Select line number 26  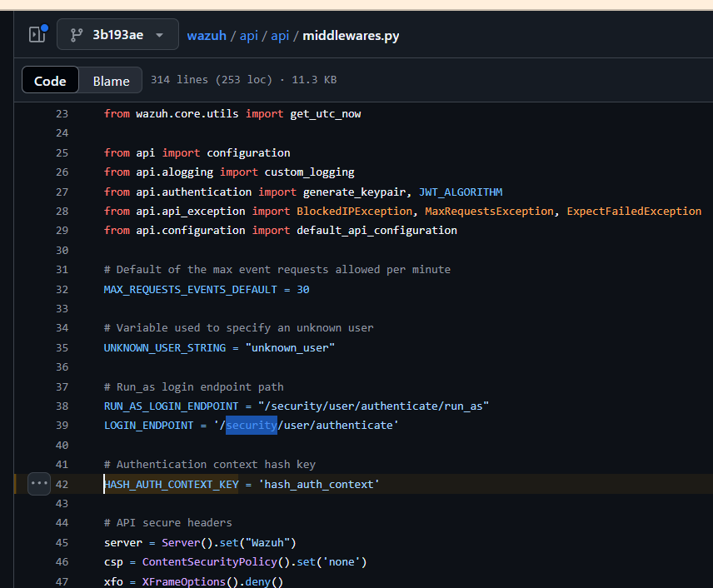coord(62,172)
